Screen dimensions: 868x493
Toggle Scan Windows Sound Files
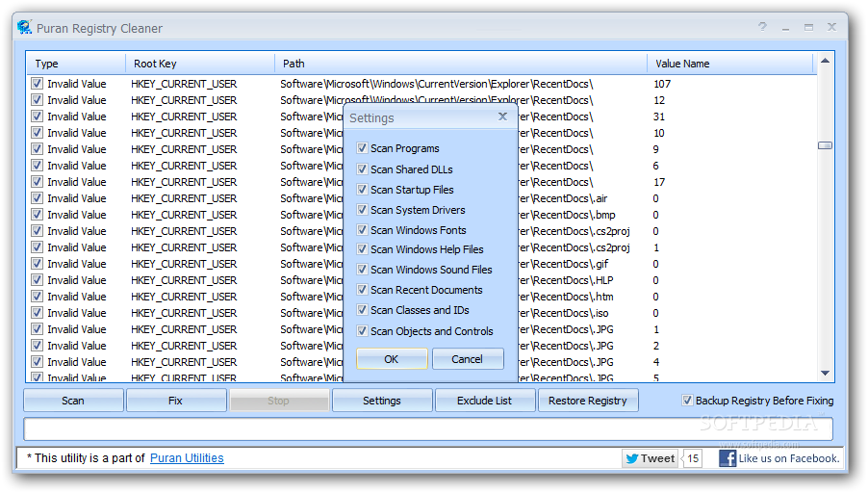click(x=362, y=270)
